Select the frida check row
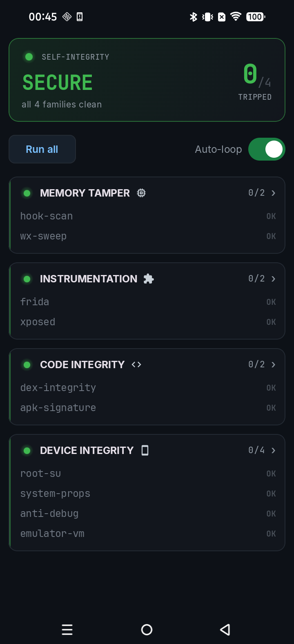Screen dimensions: 294x644 [148, 302]
